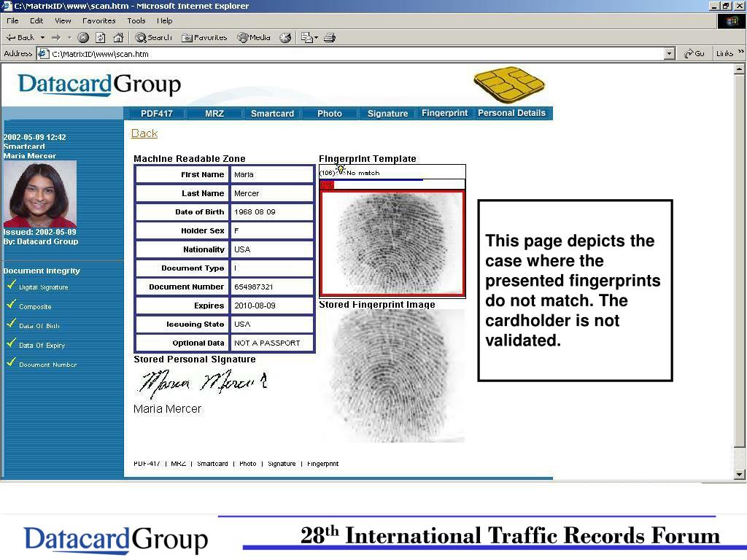The height and width of the screenshot is (560, 747).
Task: Click the gold smartcard chip icon
Action: click(509, 85)
